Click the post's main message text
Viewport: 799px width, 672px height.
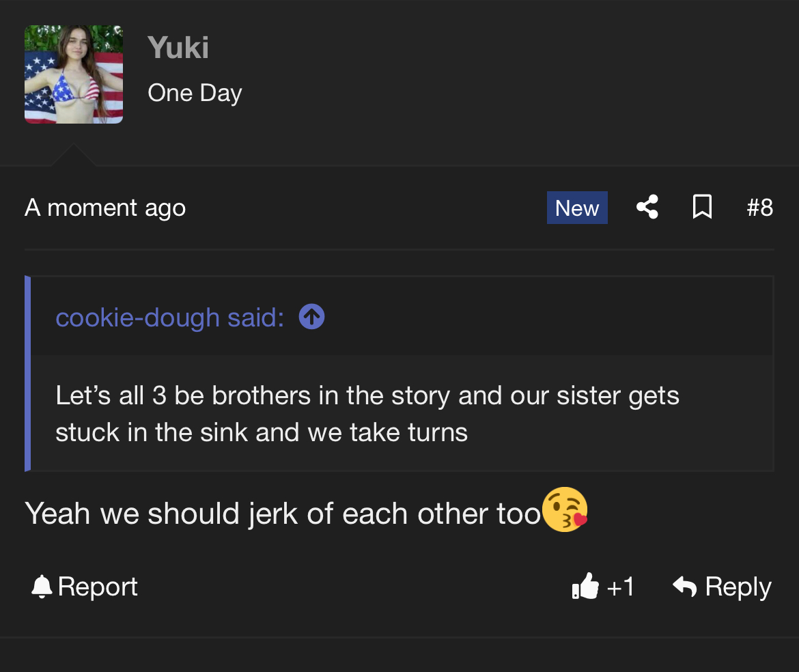coord(283,514)
